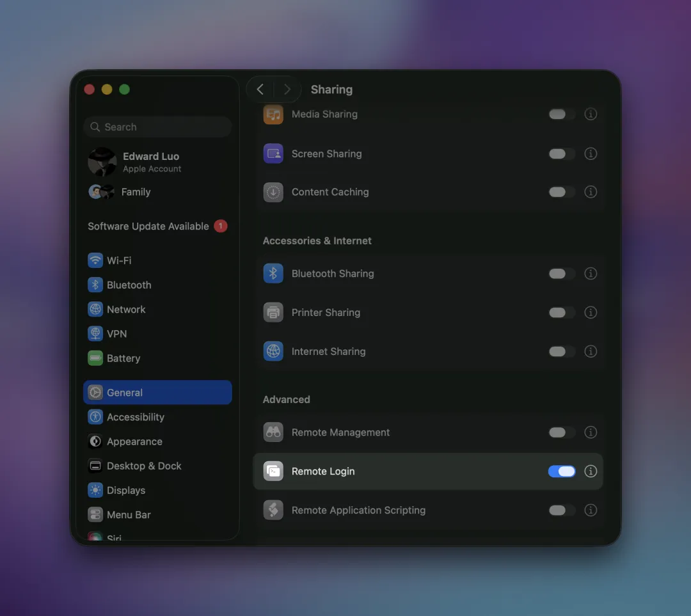Open Bluetooth settings in sidebar

click(x=157, y=285)
